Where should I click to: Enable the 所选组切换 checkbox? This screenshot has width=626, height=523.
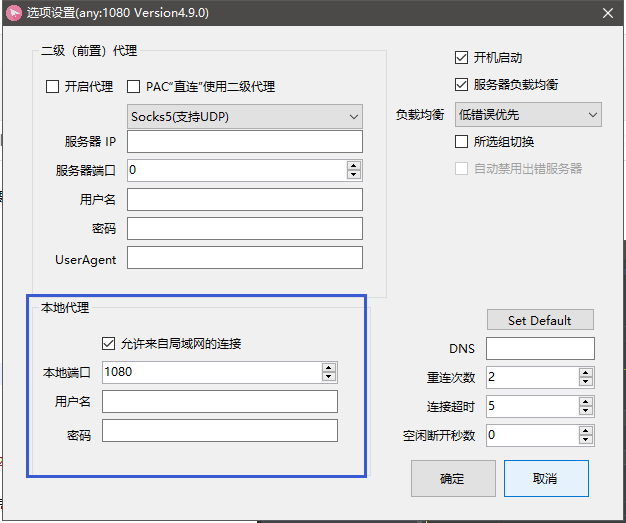461,141
